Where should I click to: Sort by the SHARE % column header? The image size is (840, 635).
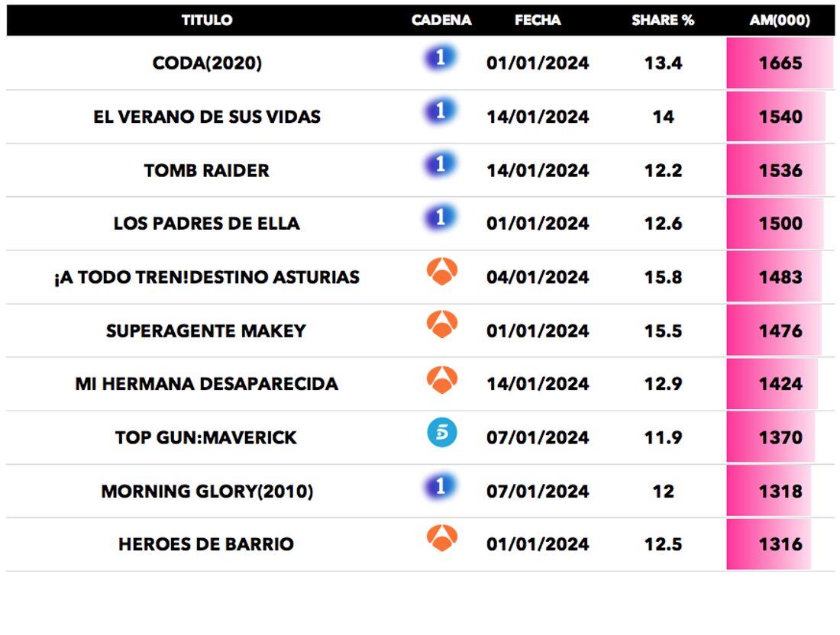click(x=663, y=21)
